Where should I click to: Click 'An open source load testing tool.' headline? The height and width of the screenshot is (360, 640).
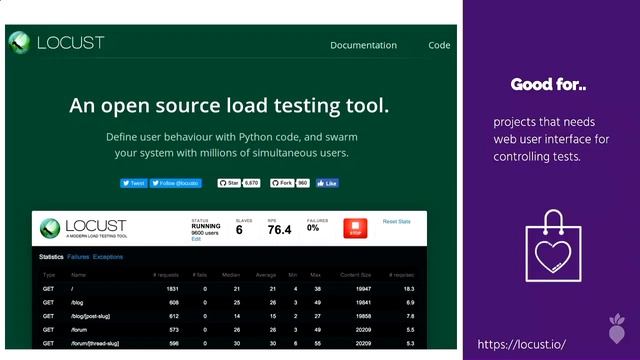(229, 106)
